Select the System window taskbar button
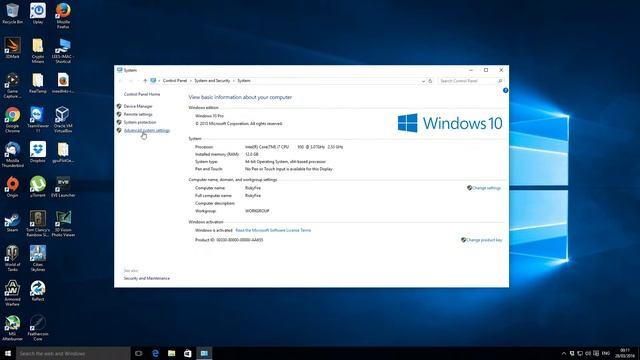This screenshot has width=640, height=360. click(204, 353)
